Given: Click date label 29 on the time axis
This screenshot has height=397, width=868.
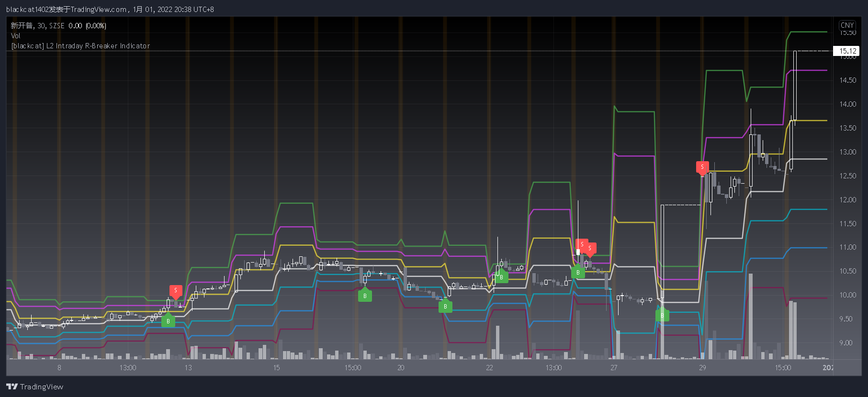Looking at the screenshot, I should [702, 368].
